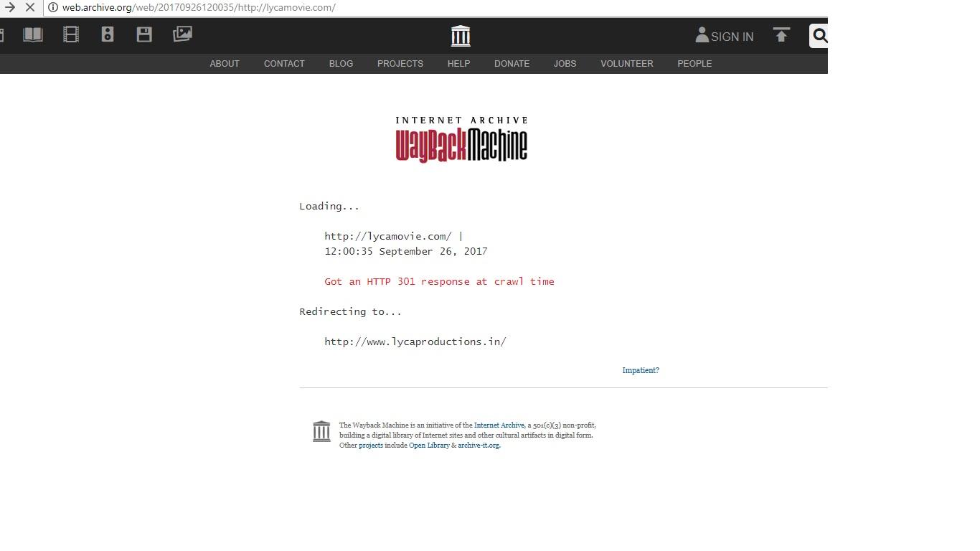Open the DONATE menu item
Image resolution: width=980 pixels, height=551 pixels.
[512, 64]
